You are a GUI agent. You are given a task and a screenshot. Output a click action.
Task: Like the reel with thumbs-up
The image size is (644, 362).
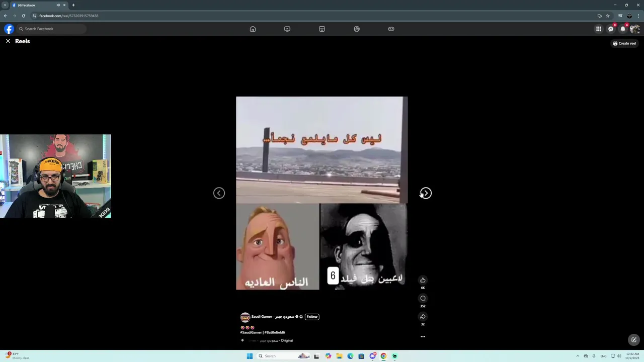(423, 280)
